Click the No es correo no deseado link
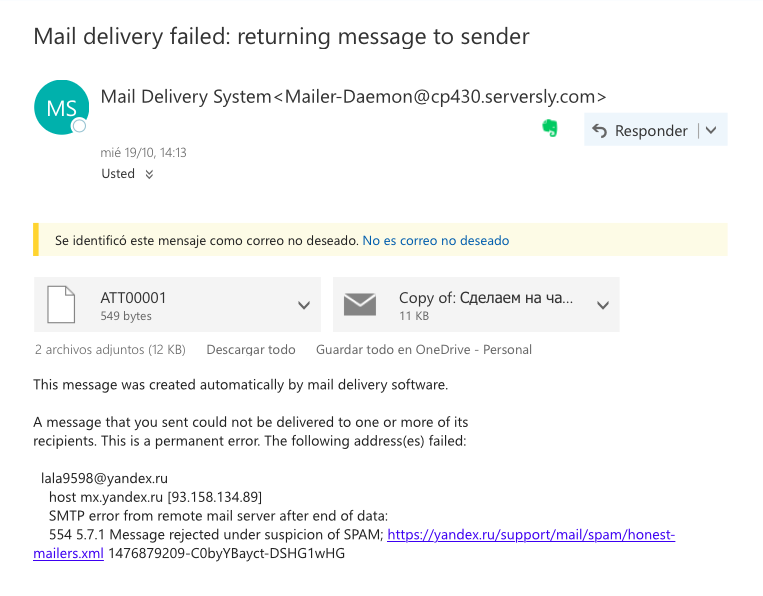Image resolution: width=763 pixels, height=596 pixels. coord(436,240)
